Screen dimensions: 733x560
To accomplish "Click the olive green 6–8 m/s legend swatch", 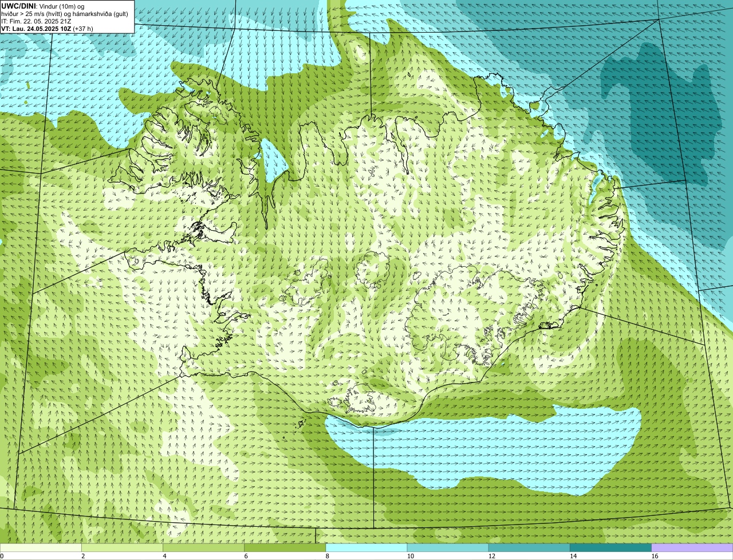I will pos(285,547).
